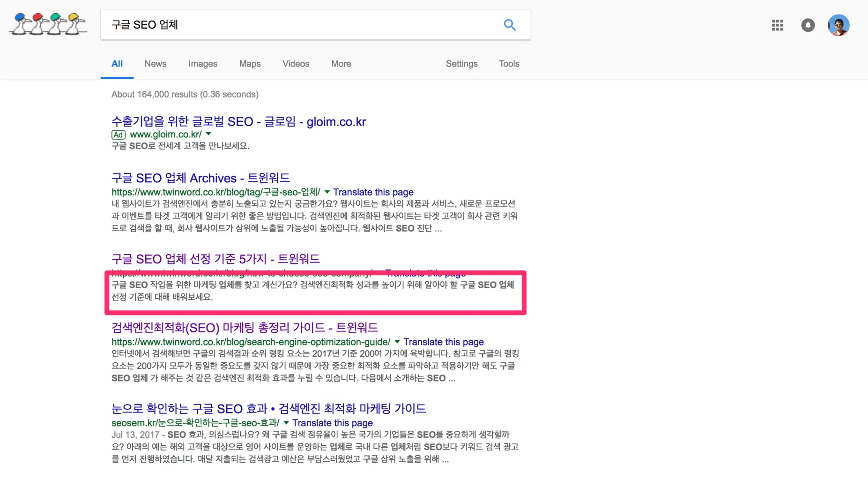Screen dimensions: 868x480
Task: Click the Ad badge beside gloim URL
Action: point(119,135)
